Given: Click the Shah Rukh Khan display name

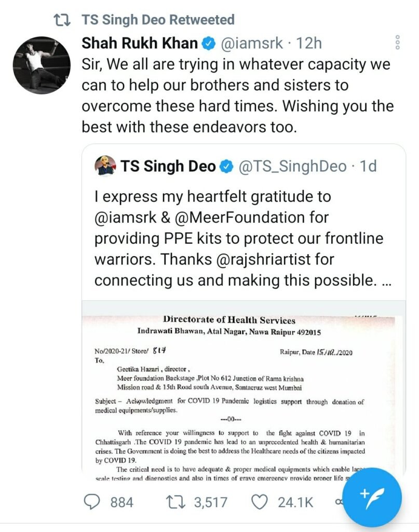Looking at the screenshot, I should (x=140, y=44).
